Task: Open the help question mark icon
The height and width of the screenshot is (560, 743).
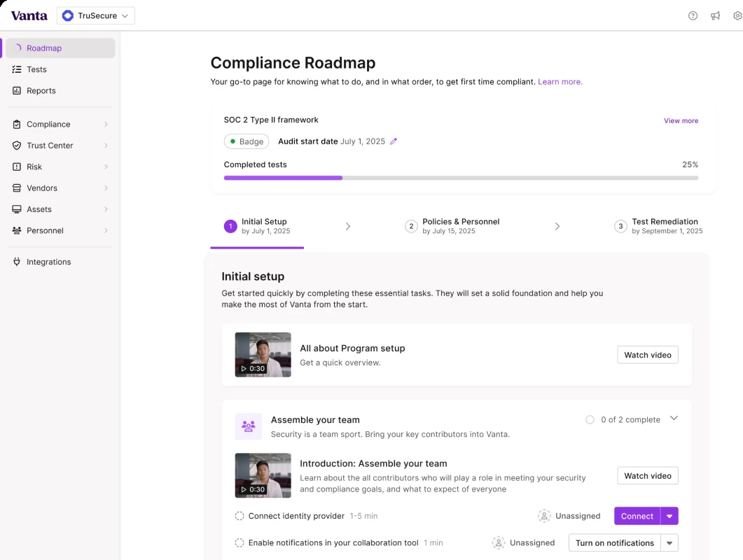Action: pyautogui.click(x=693, y=15)
